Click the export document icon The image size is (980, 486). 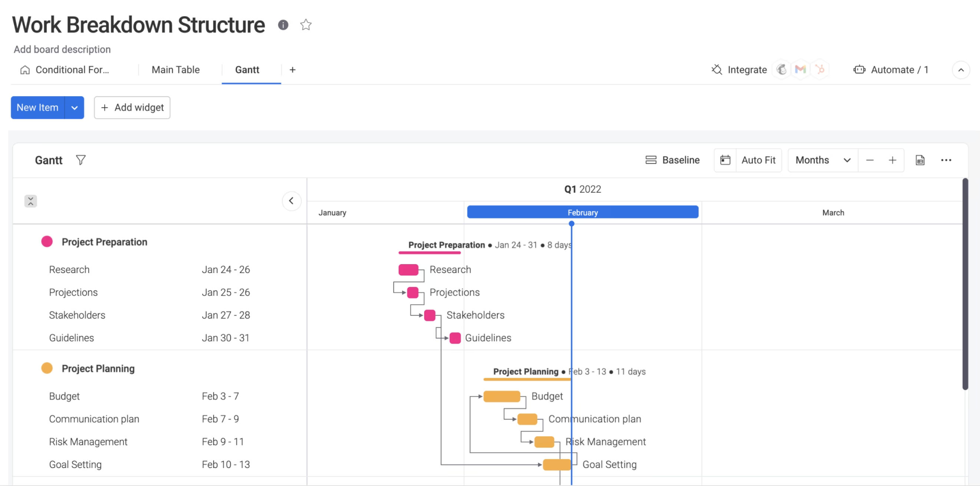tap(920, 160)
